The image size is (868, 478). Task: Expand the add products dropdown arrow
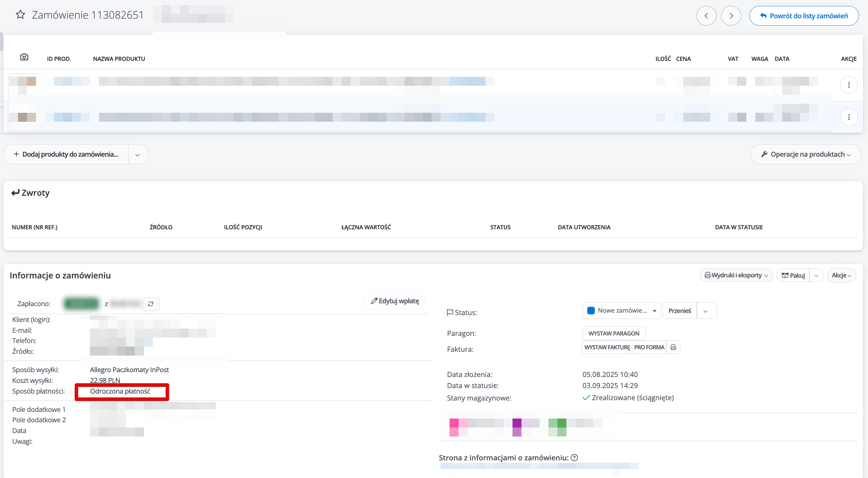point(138,155)
